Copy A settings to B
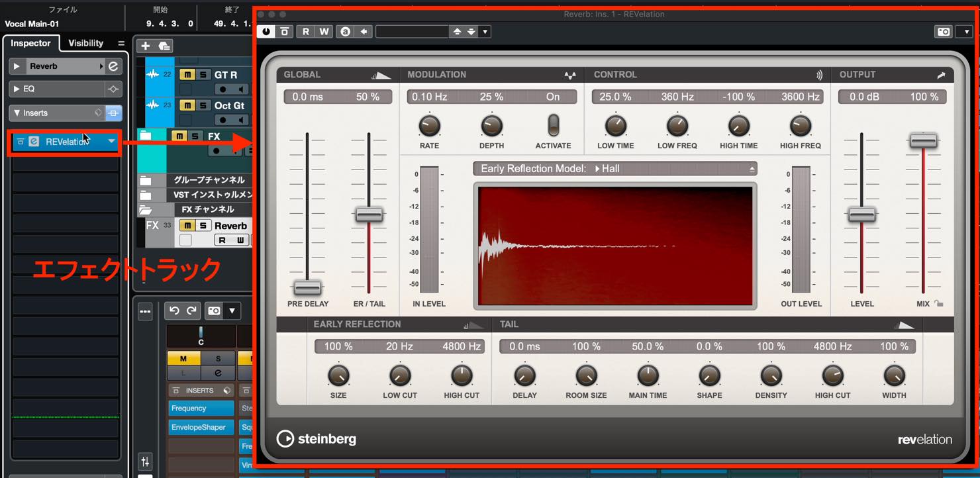The image size is (980, 478). pos(364,31)
